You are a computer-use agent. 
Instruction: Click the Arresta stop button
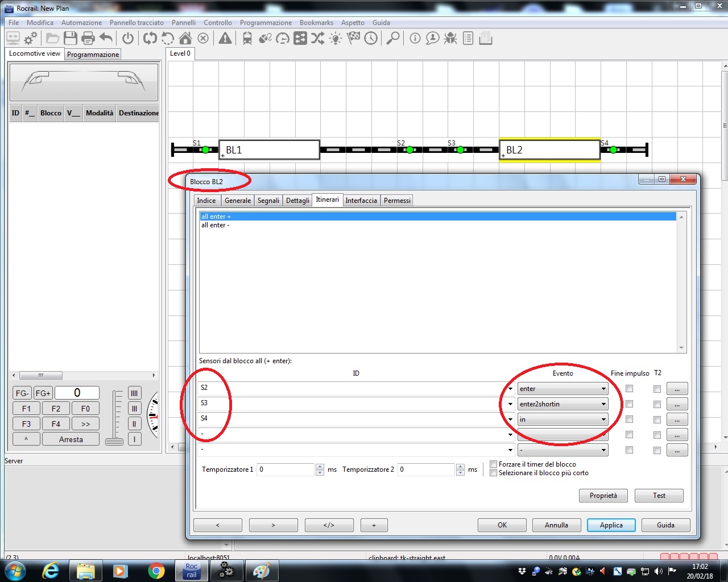(71, 439)
